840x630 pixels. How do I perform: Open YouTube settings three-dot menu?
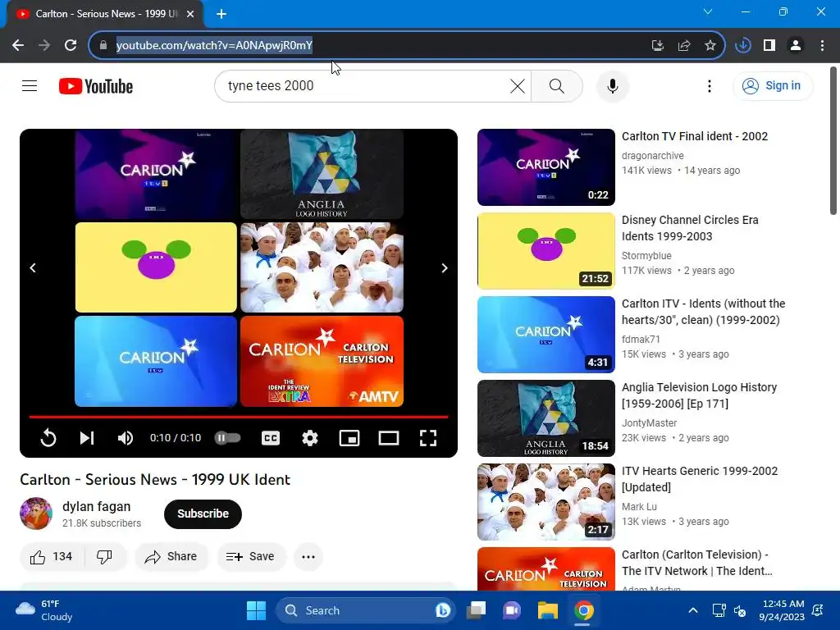[x=710, y=85]
